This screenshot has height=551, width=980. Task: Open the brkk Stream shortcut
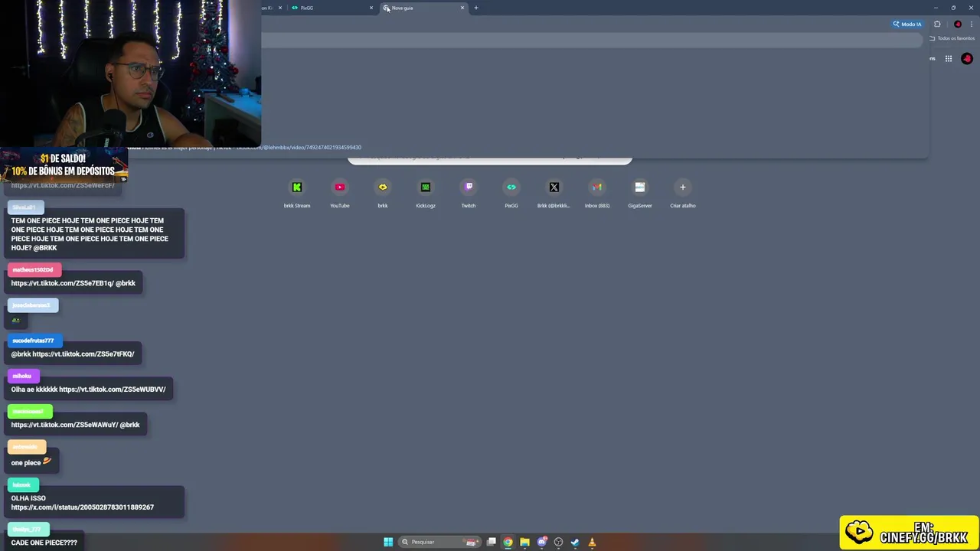(297, 193)
